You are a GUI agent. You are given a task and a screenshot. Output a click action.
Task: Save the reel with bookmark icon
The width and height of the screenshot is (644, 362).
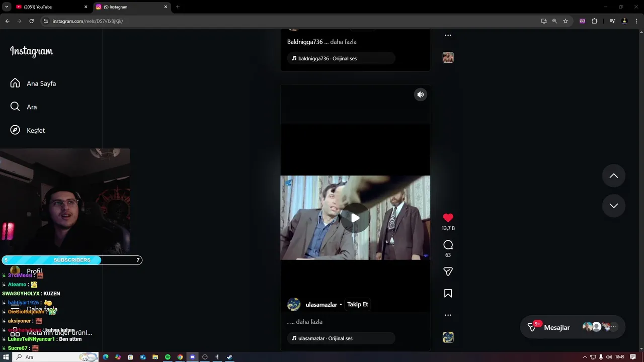tap(448, 294)
